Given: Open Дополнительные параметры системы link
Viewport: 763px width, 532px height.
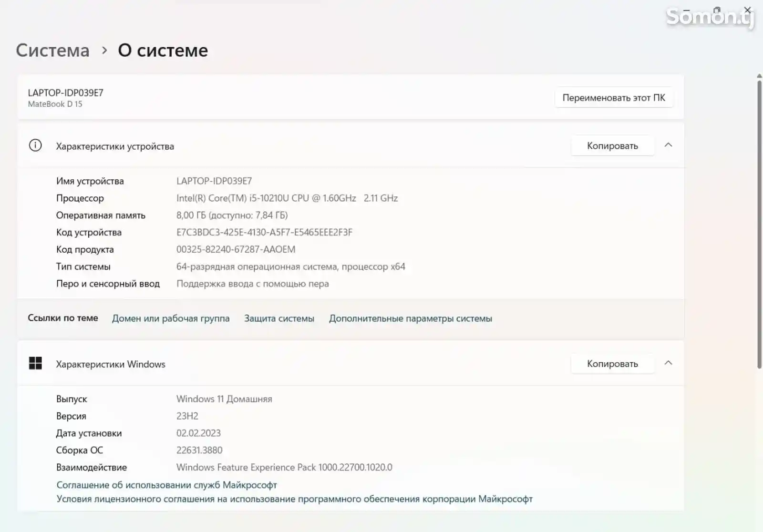Looking at the screenshot, I should tap(411, 318).
